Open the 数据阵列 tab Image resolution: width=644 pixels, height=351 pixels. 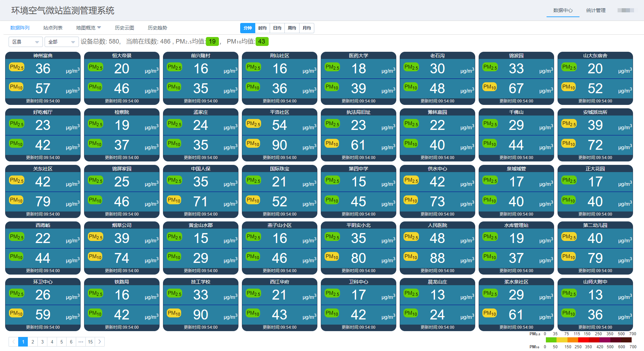pos(20,28)
